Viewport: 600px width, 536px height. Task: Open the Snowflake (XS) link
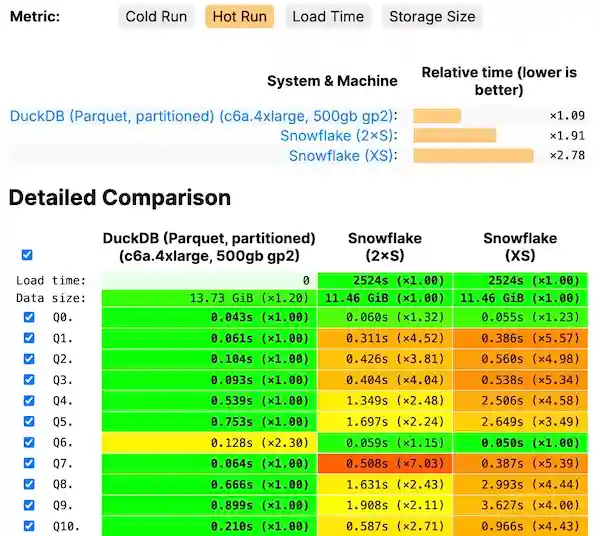[x=341, y=156]
